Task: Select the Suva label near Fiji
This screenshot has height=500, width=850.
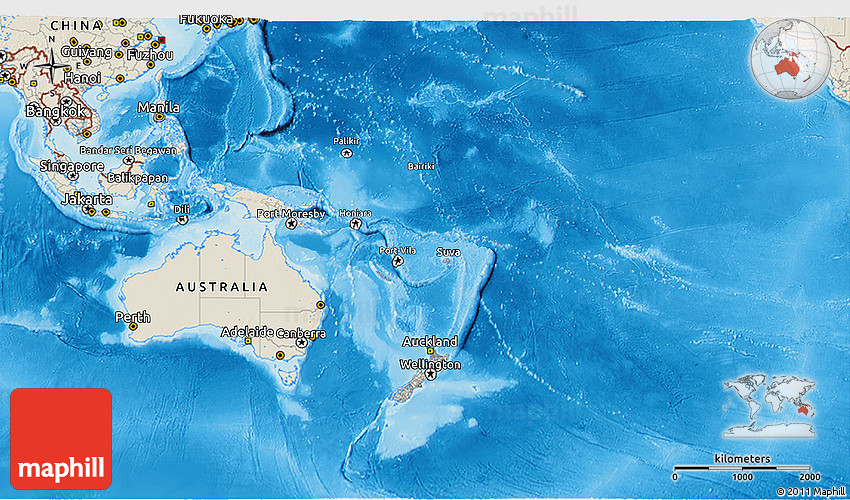Action: click(448, 252)
